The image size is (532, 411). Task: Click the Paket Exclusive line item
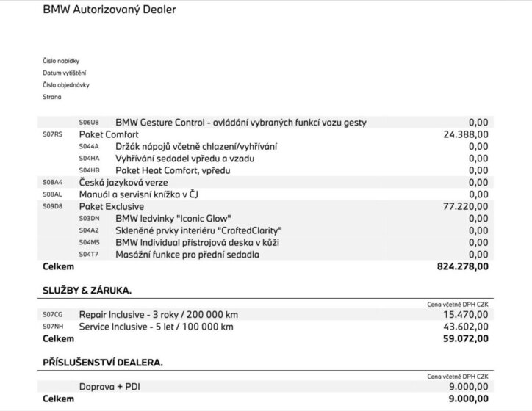(x=110, y=206)
